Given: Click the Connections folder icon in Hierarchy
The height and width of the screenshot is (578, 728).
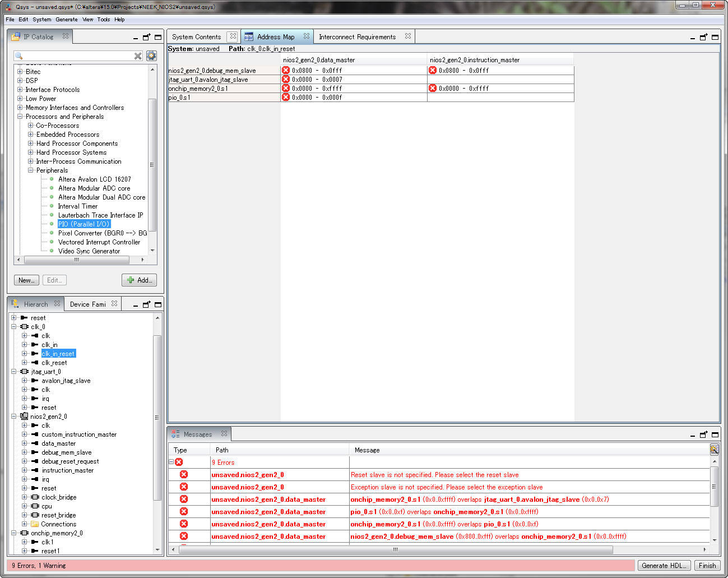Looking at the screenshot, I should pos(35,524).
